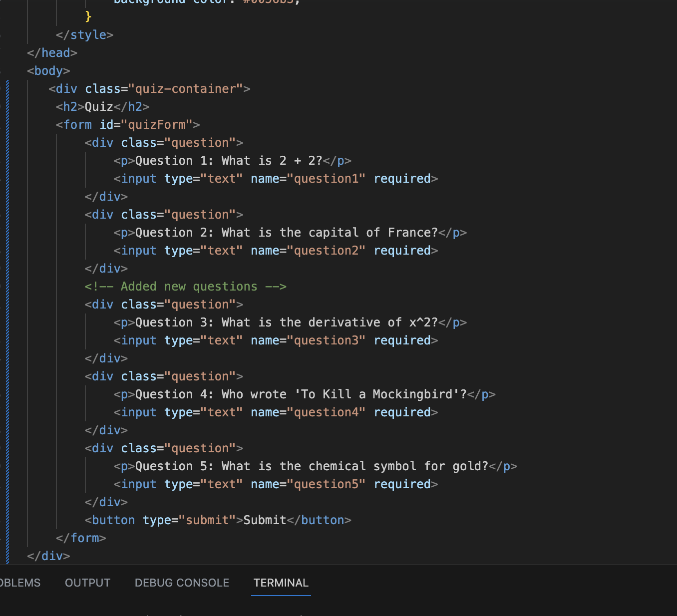This screenshot has height=616, width=677.
Task: Click the closing </style> tag line
Action: (85, 35)
